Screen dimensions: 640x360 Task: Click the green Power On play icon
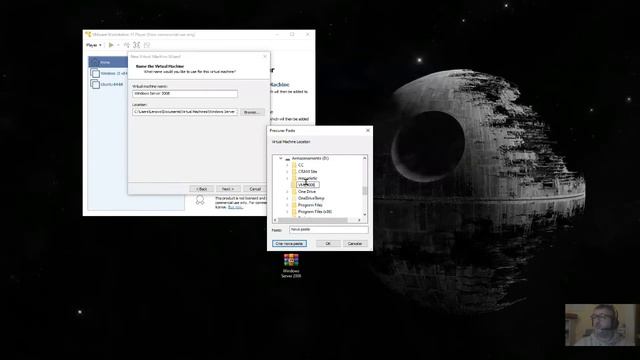[x=111, y=45]
